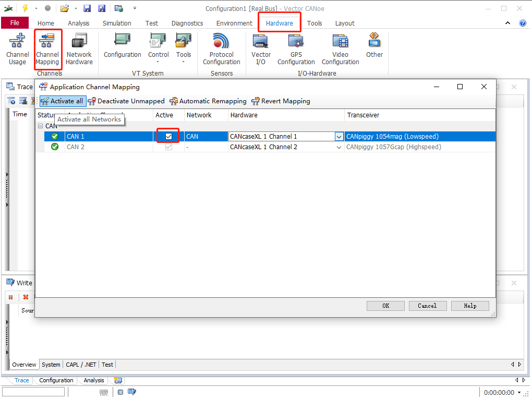Toggle Active checkbox for CAN 2
This screenshot has width=532, height=399.
click(168, 147)
